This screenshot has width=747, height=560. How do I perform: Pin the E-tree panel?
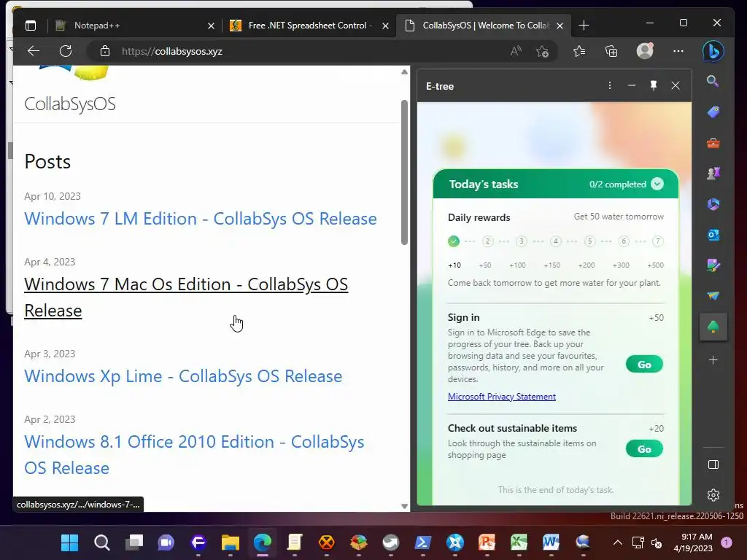pos(654,86)
